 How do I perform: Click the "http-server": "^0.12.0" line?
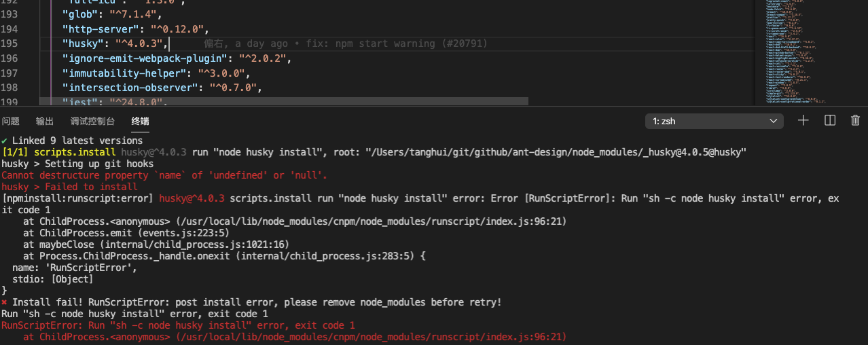[134, 29]
